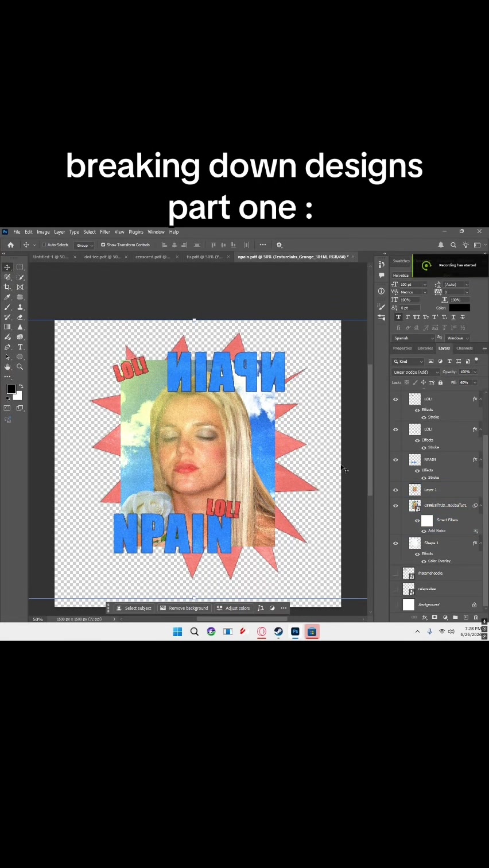Select the Zoom tool in toolbar

tap(20, 367)
